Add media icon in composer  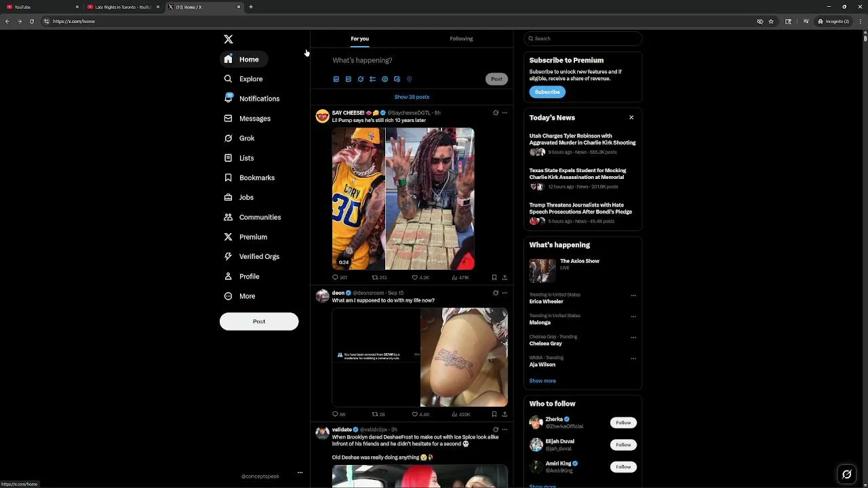coord(336,79)
